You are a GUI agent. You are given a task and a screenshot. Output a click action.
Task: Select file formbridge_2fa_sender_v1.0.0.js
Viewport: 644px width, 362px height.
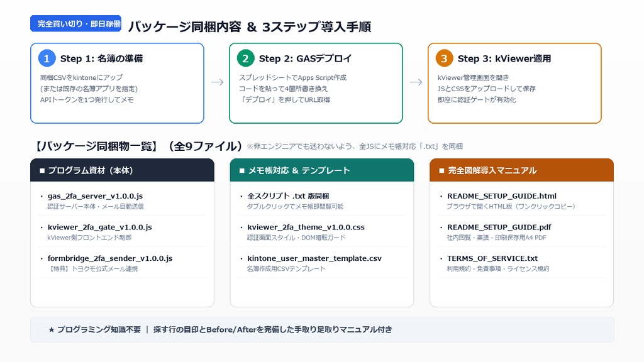110,258
